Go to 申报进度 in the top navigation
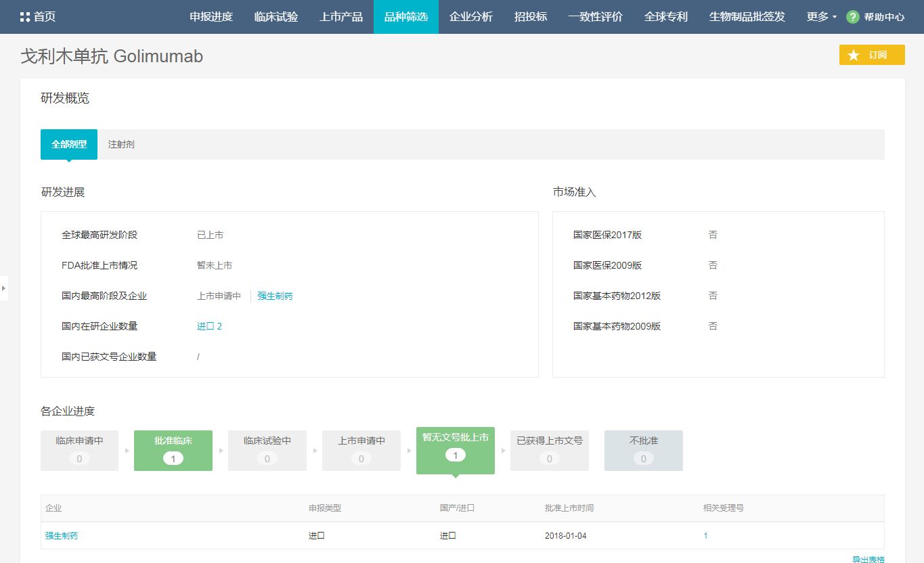The image size is (924, 563). tap(211, 17)
